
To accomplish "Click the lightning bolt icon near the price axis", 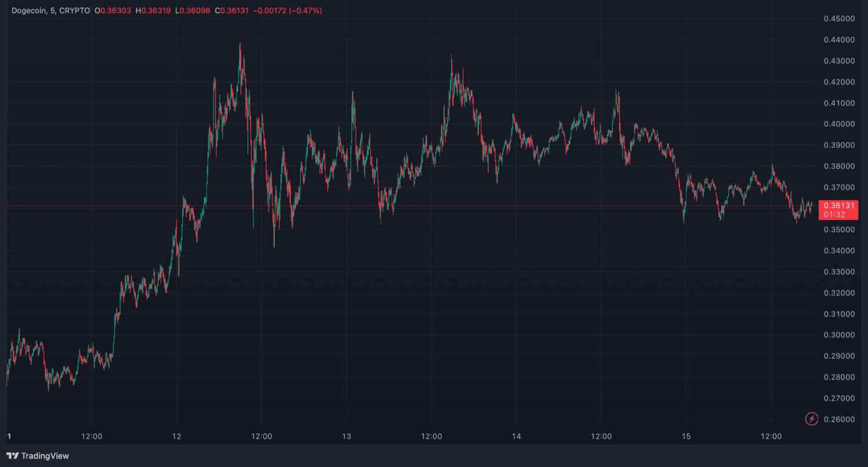I will point(812,418).
